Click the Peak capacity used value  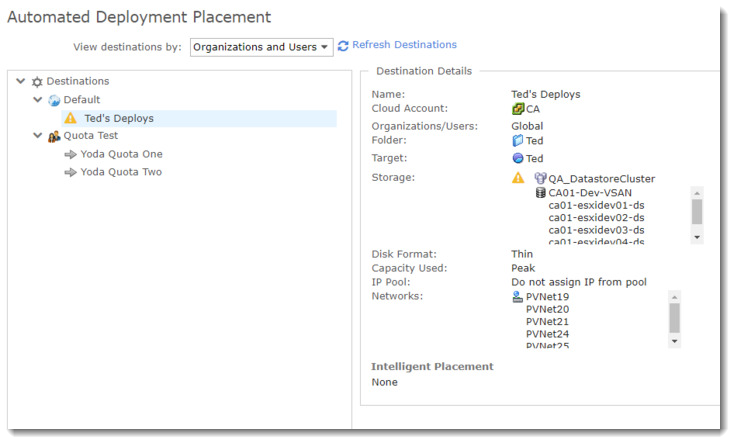(x=523, y=268)
